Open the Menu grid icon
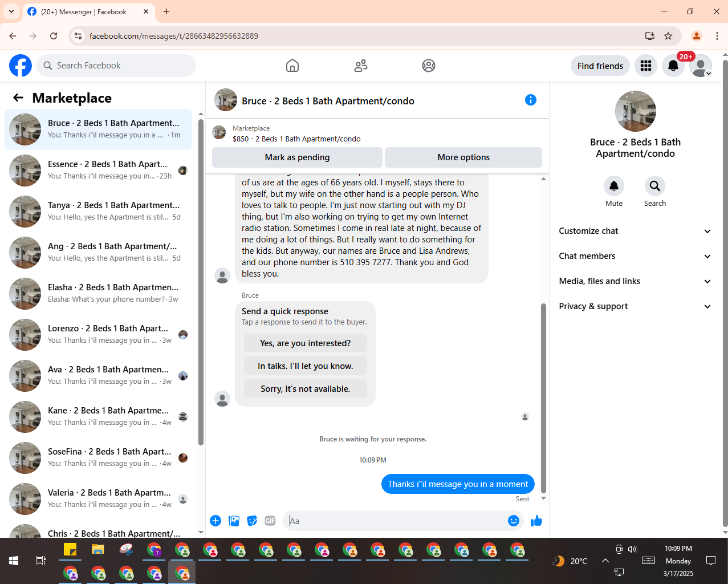728x584 pixels. (x=646, y=66)
